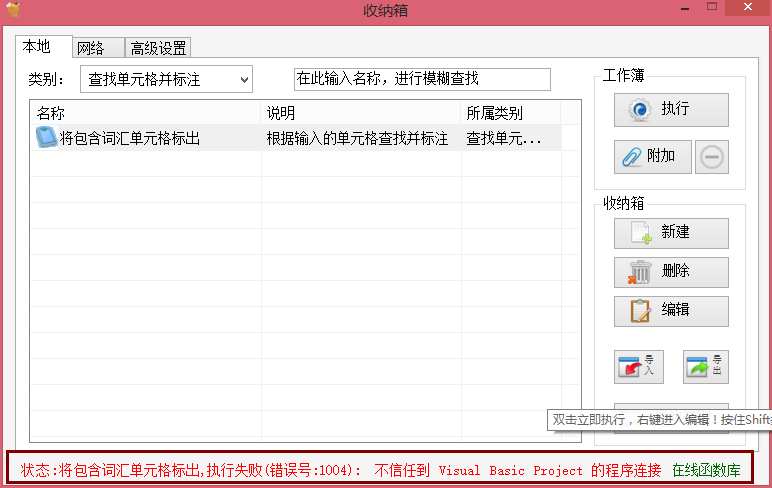
Task: Open the 高级设置 tab
Action: click(x=158, y=47)
